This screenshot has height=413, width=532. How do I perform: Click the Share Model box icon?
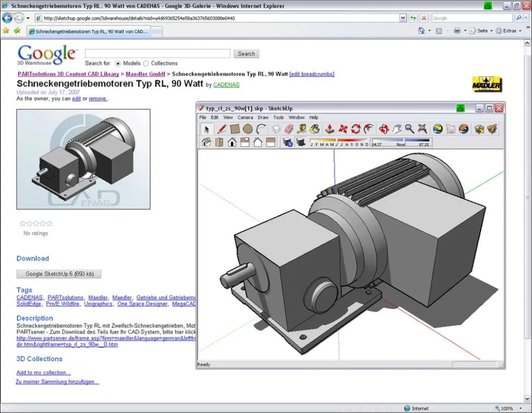492,129
